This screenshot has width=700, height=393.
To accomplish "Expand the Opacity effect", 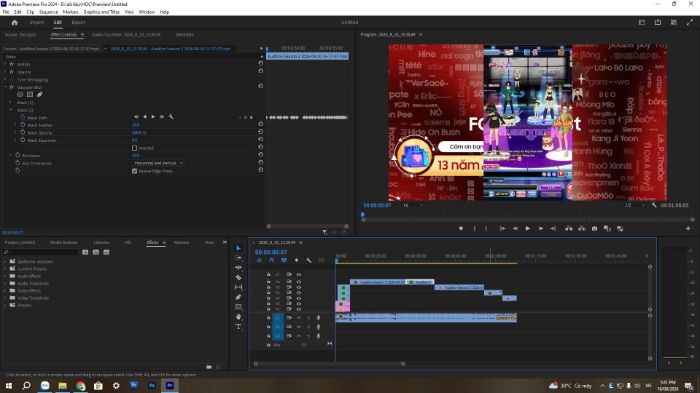I will pyautogui.click(x=6, y=72).
